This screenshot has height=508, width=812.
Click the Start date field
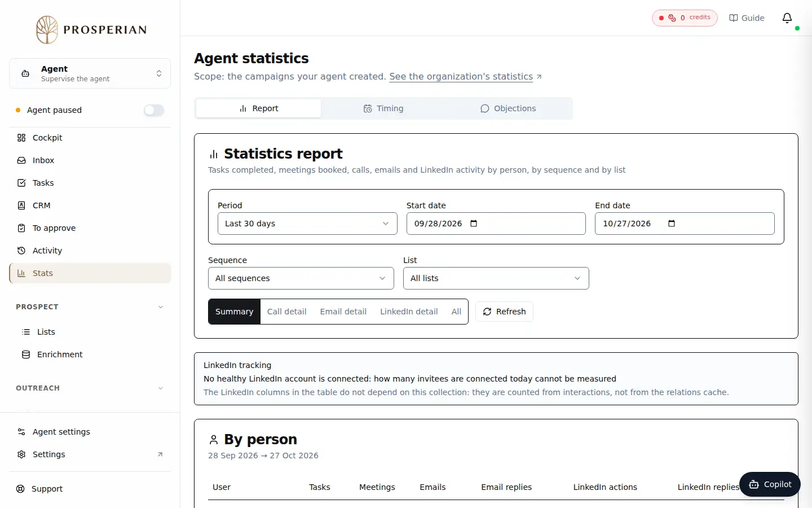pos(496,224)
